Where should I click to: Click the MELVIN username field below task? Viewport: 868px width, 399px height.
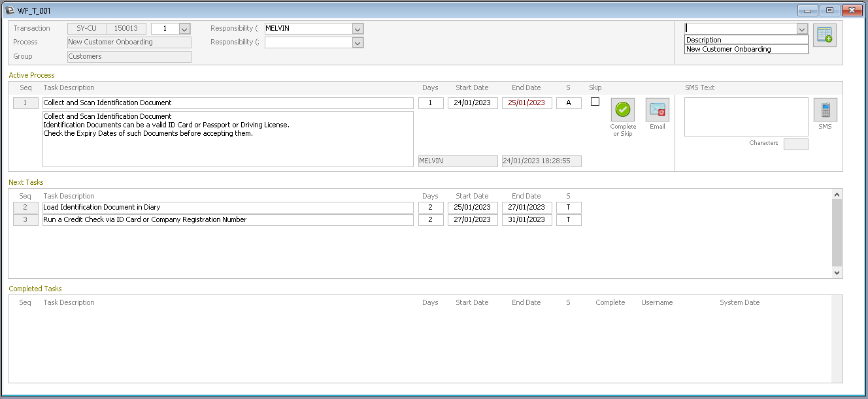point(458,161)
